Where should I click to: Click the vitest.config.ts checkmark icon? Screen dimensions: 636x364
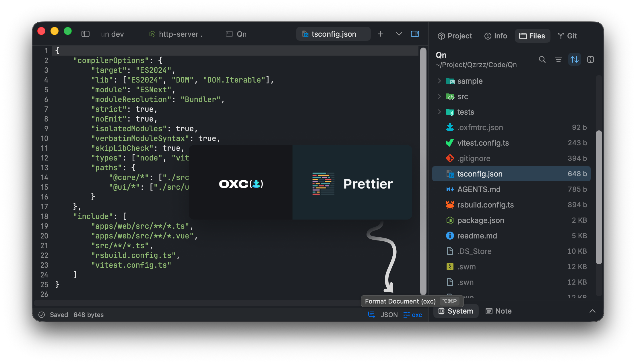450,143
